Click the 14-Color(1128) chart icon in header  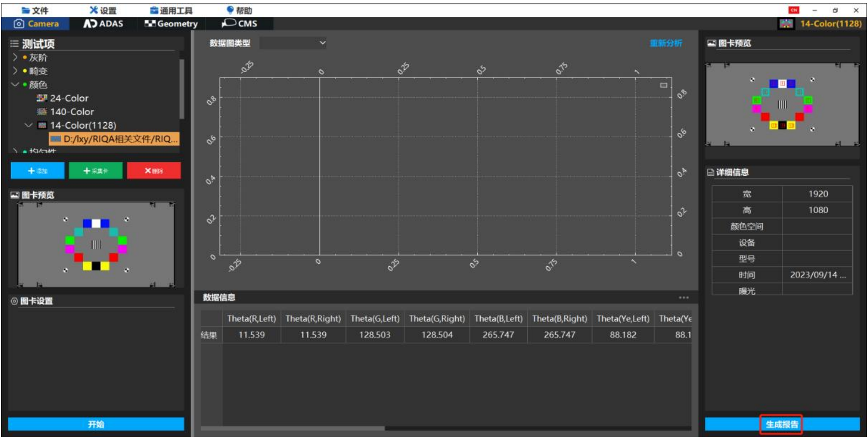pos(786,24)
